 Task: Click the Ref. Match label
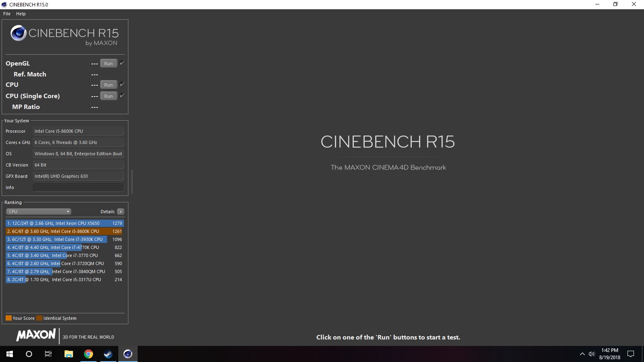pyautogui.click(x=30, y=74)
